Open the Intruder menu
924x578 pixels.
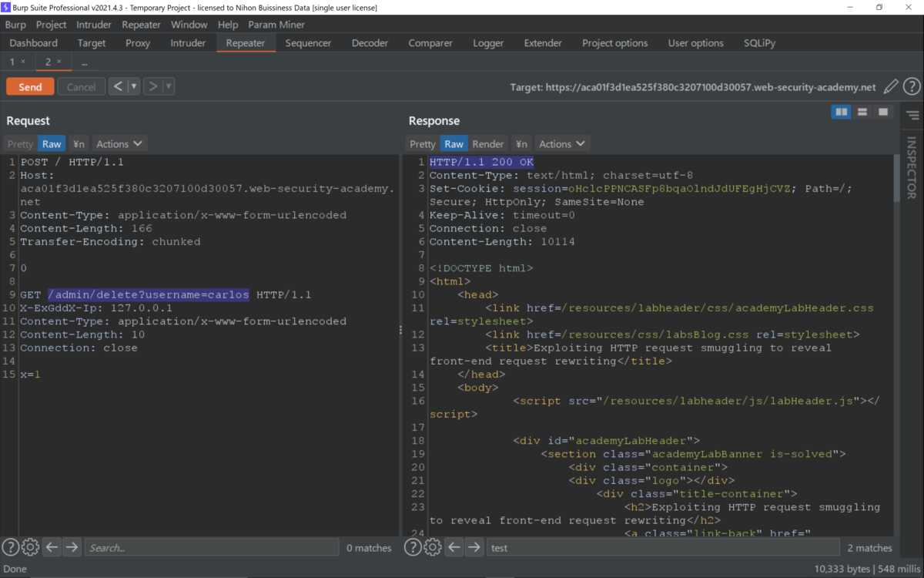point(94,25)
